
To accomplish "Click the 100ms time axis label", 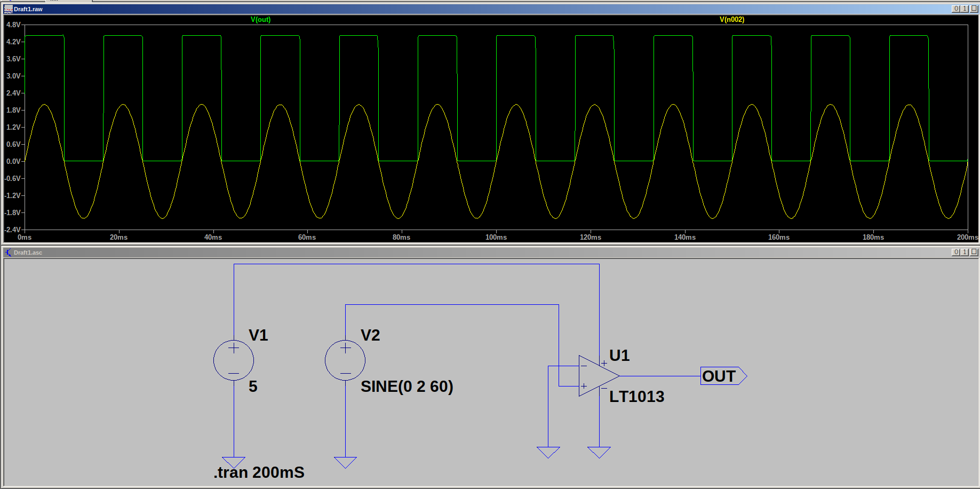I will [x=496, y=238].
